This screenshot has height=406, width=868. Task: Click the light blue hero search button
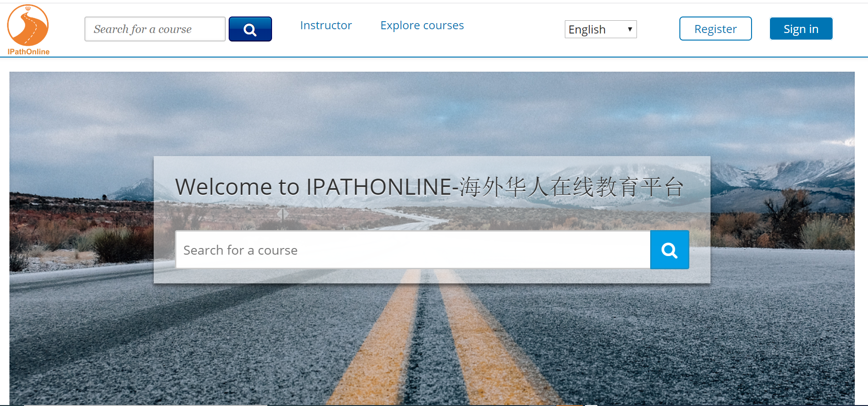coord(670,250)
